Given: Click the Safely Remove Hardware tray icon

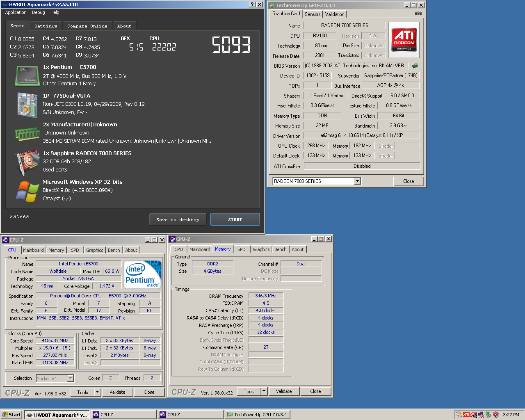Looking at the screenshot, I should (488, 415).
